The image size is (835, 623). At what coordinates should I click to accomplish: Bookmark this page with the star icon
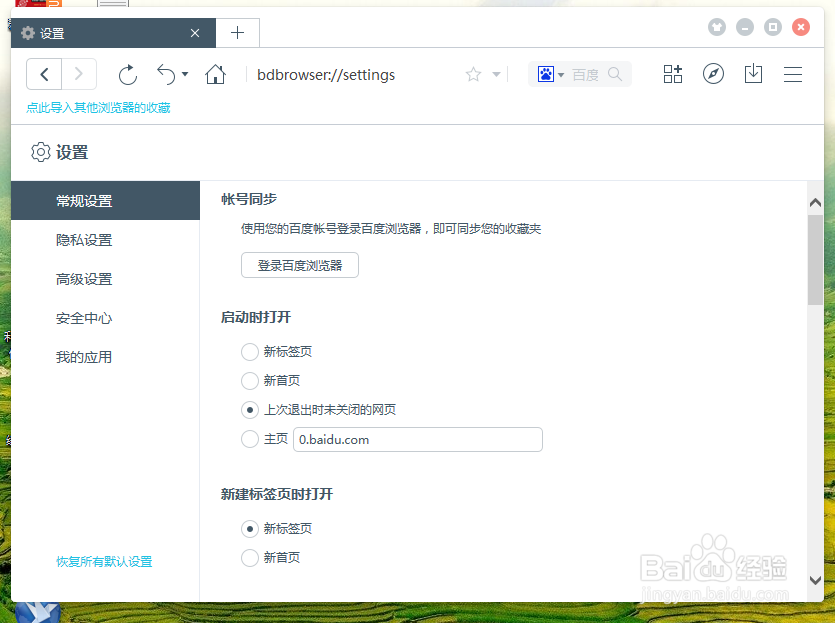pyautogui.click(x=473, y=74)
